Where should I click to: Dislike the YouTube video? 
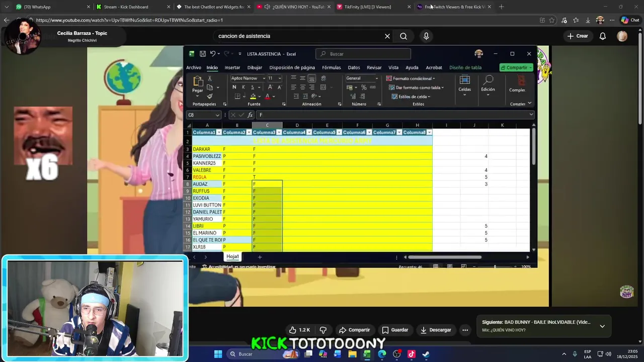tap(324, 330)
